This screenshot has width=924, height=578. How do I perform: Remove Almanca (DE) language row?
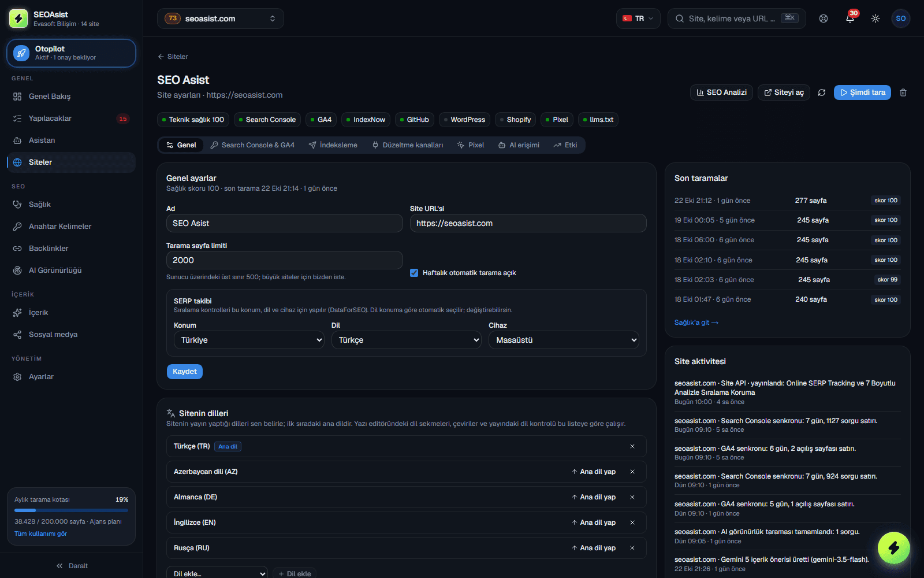(632, 497)
